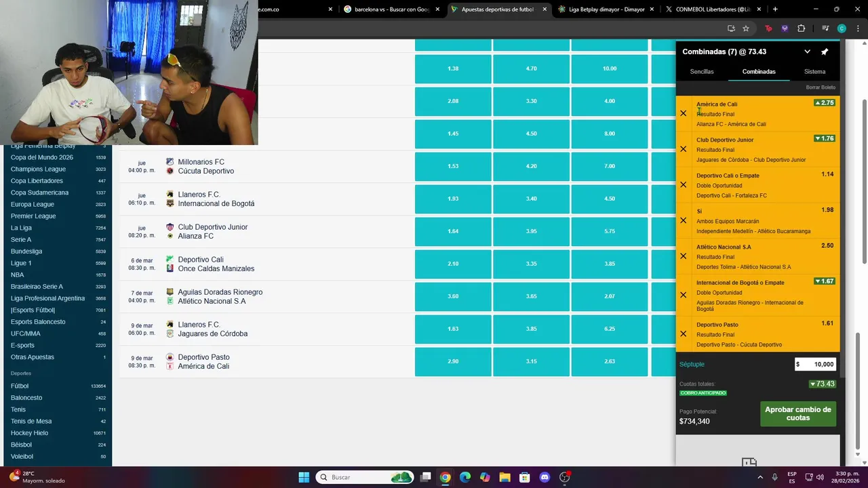Switch to Sencillas tab
This screenshot has height=488, width=868.
(x=702, y=71)
